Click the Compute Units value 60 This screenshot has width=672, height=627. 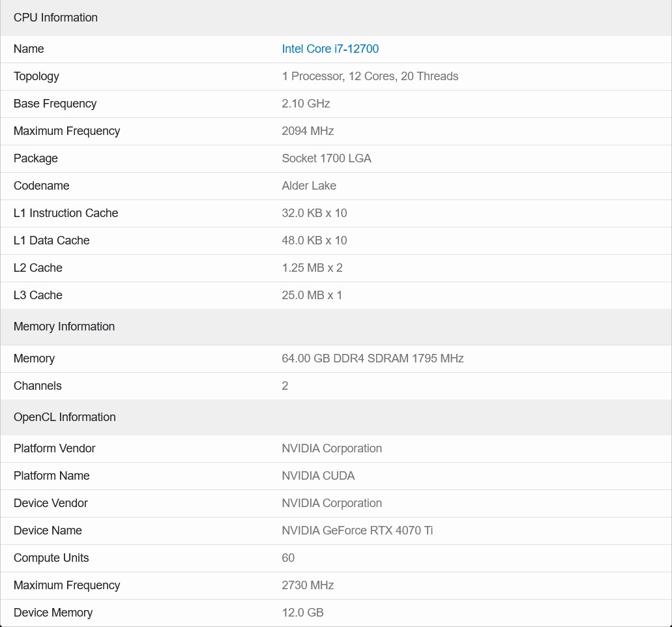(288, 558)
